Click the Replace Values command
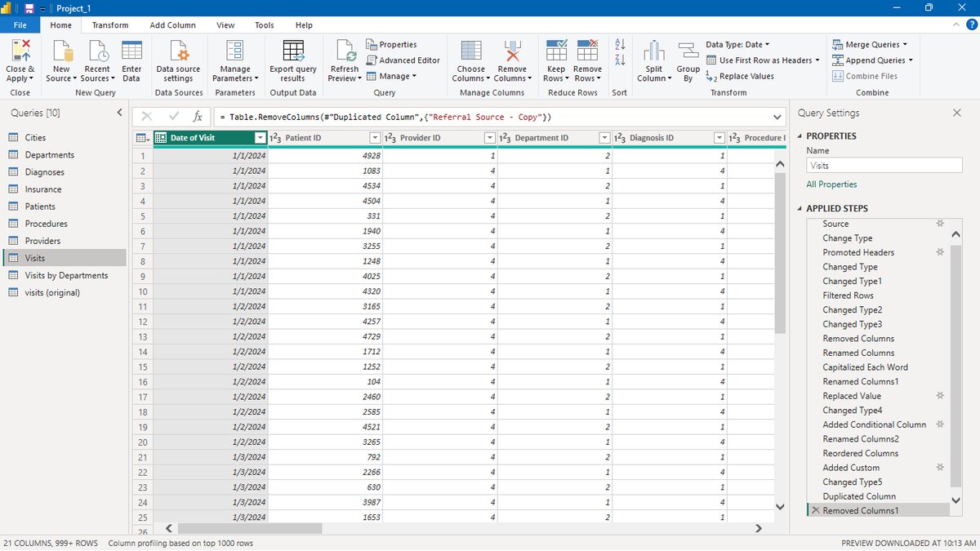 pyautogui.click(x=740, y=76)
